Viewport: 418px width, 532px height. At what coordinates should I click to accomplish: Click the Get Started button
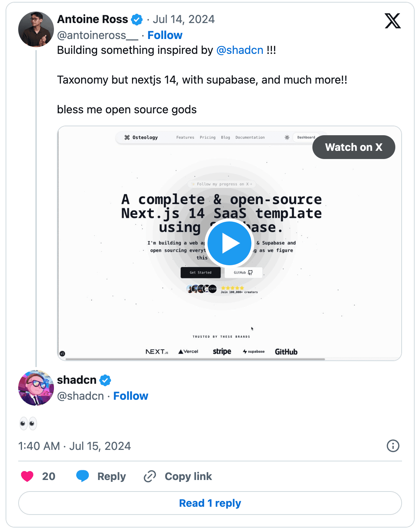pyautogui.click(x=200, y=272)
